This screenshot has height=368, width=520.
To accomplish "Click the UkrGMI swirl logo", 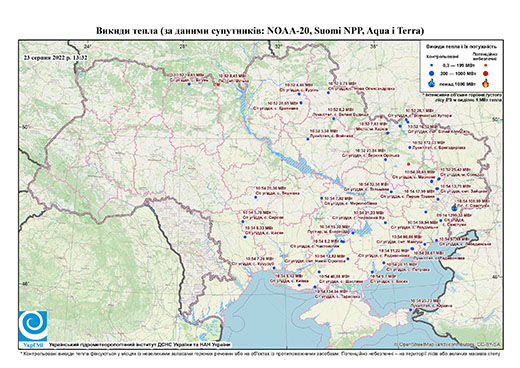I will point(33,327).
